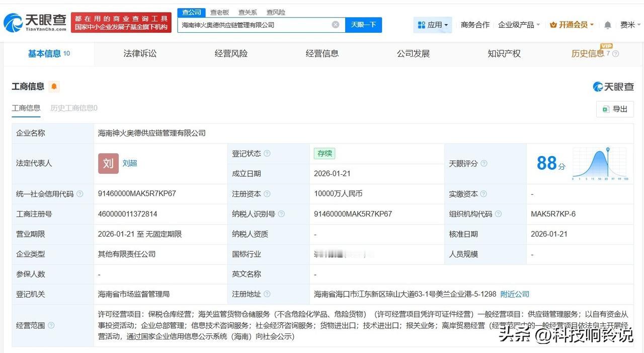
Task: Click the question mark beside 统一社会信用代码
Action: (80, 193)
